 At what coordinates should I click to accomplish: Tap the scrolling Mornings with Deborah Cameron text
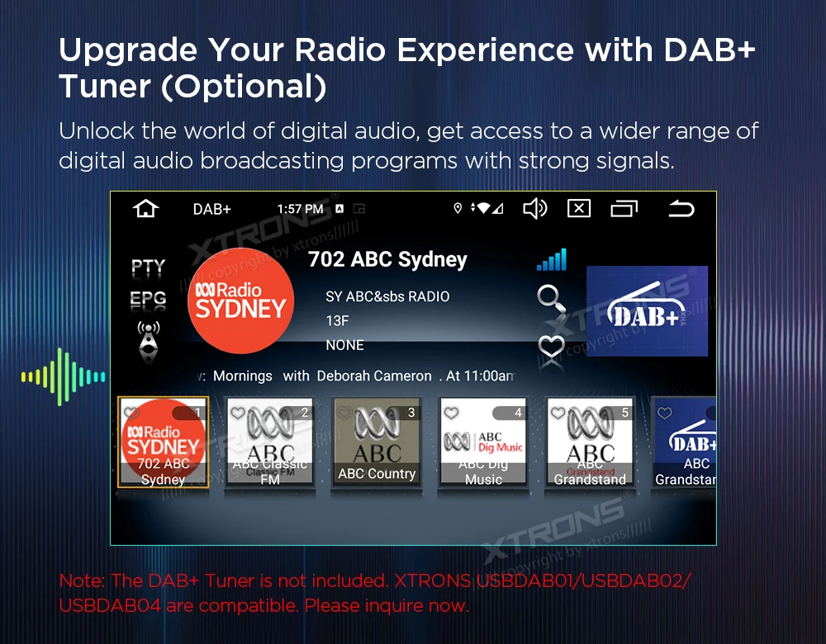pyautogui.click(x=356, y=376)
